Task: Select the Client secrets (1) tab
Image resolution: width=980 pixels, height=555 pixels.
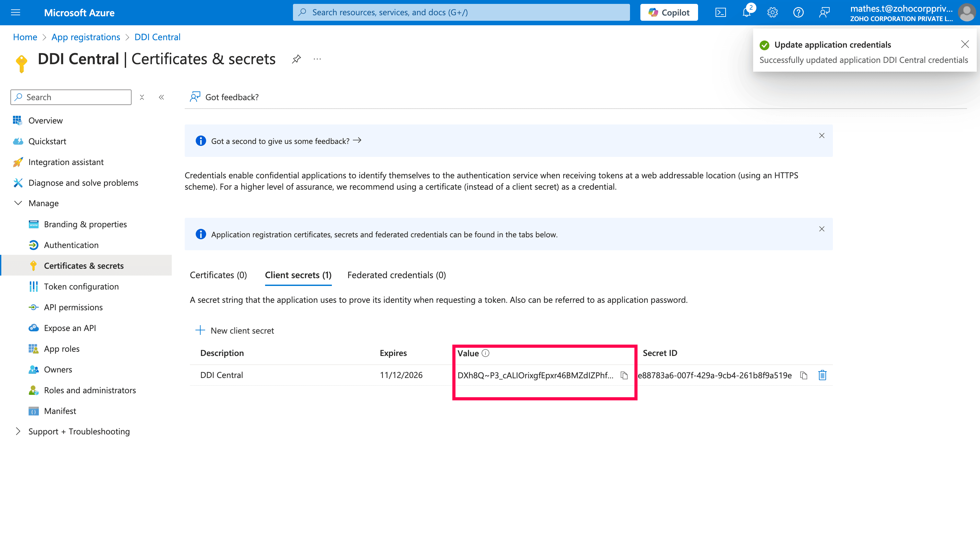Action: [298, 275]
